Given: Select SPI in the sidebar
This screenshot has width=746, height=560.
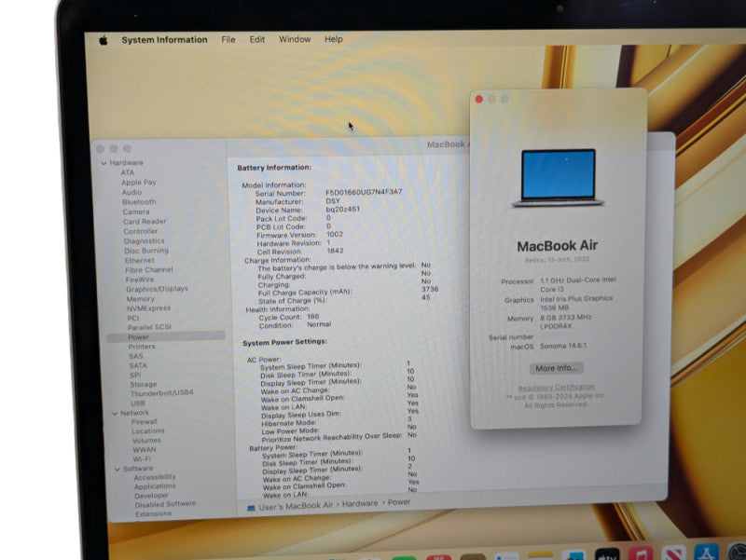Looking at the screenshot, I should pyautogui.click(x=135, y=376).
